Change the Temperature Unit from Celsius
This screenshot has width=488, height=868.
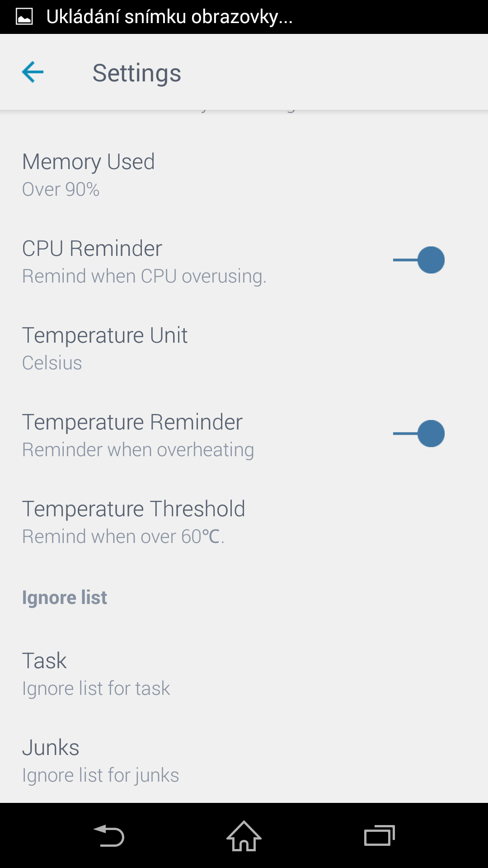coord(244,349)
